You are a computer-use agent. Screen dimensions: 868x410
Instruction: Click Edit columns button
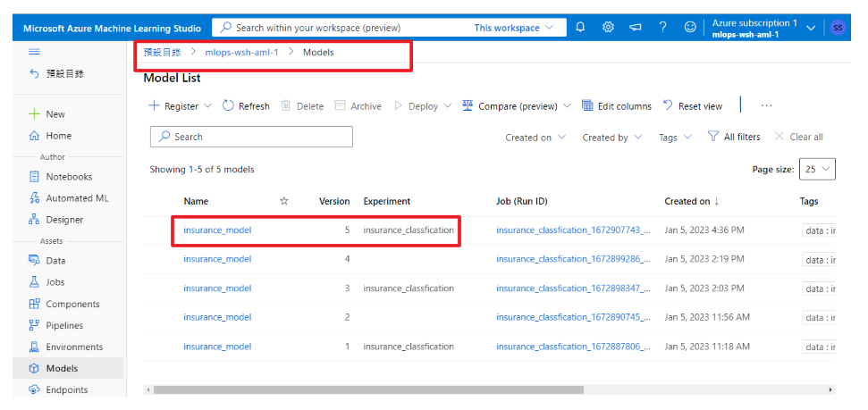point(617,106)
